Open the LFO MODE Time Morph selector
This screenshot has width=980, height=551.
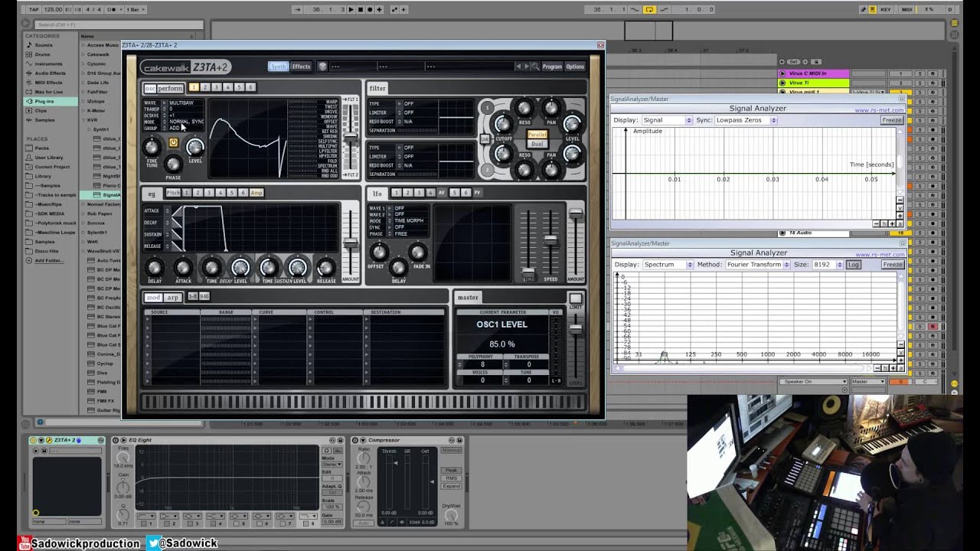pyautogui.click(x=407, y=220)
